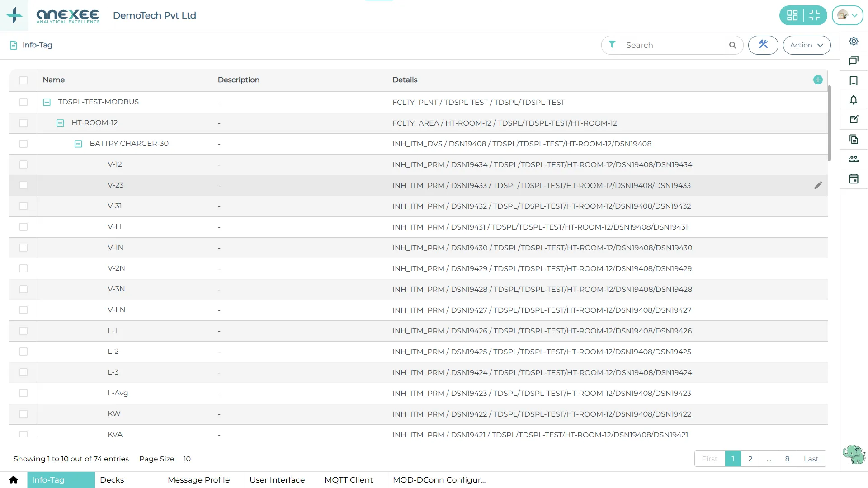Collapse the BATTRY CHARGER-30 node
The height and width of the screenshot is (488, 868).
pos(78,144)
